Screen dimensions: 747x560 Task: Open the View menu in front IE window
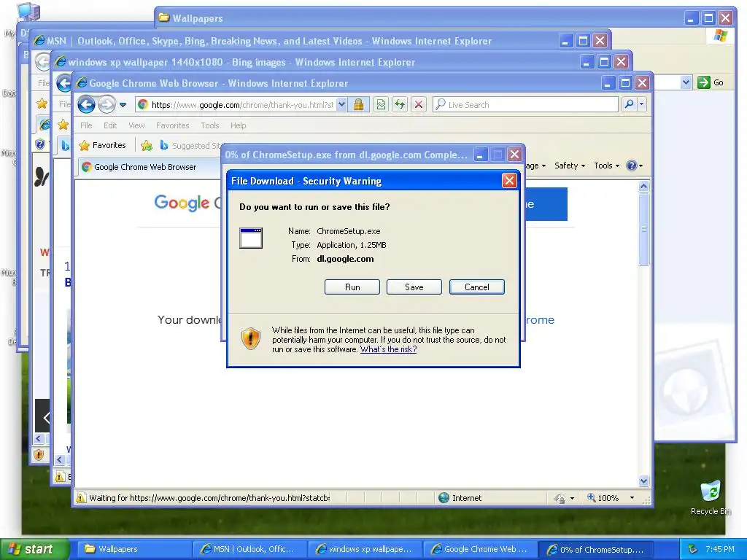pyautogui.click(x=136, y=125)
